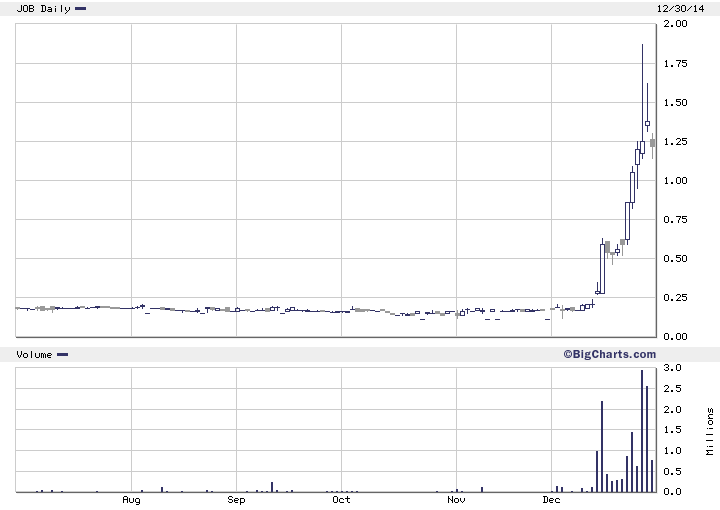The image size is (720, 510).
Task: Click the Dec month label
Action: pyautogui.click(x=551, y=499)
